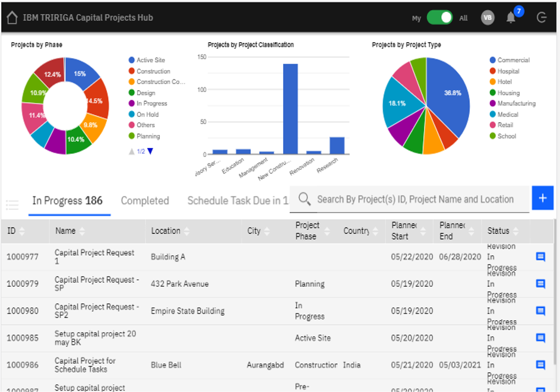
Task: Open Setup capital project 20 may BK
Action: (95, 338)
